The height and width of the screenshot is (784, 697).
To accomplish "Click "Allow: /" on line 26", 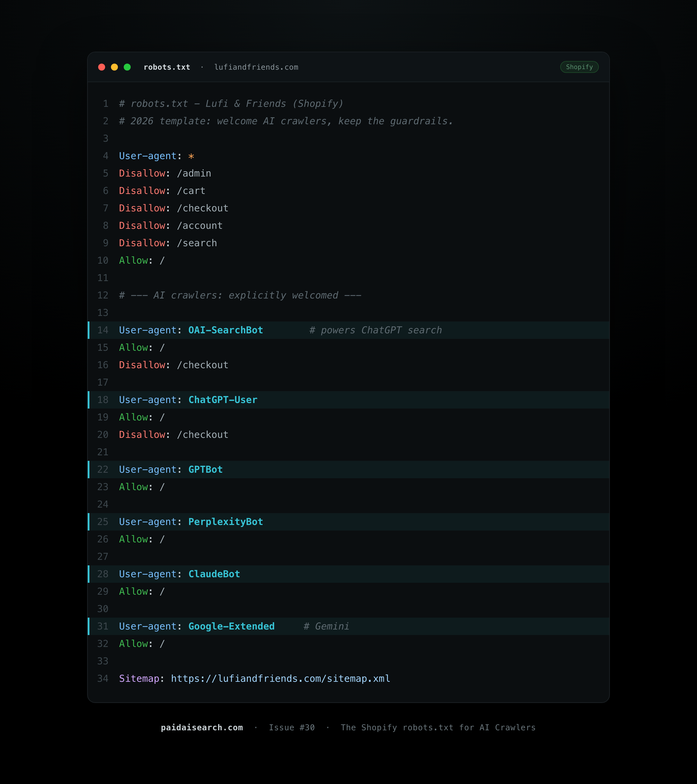I will click(x=142, y=539).
